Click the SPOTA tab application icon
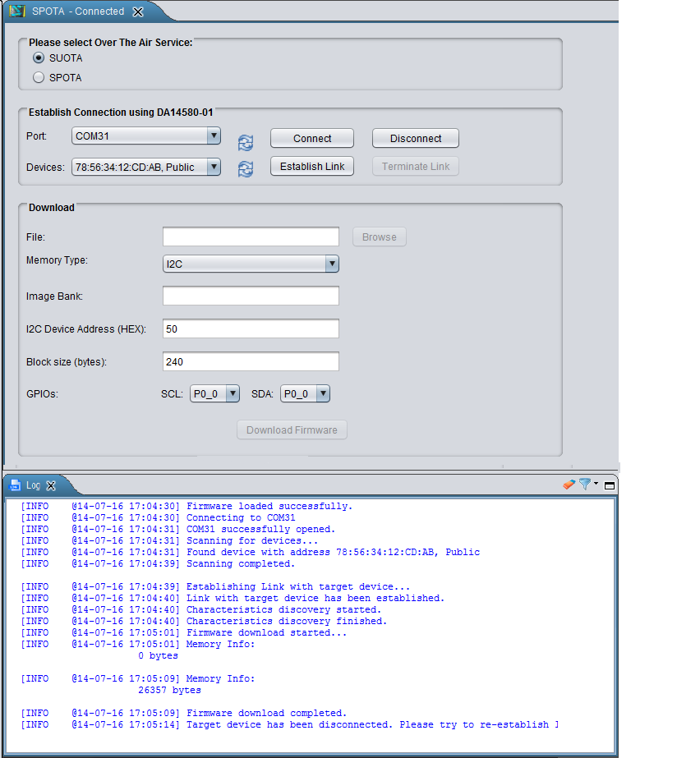This screenshot has width=700, height=758. (17, 11)
